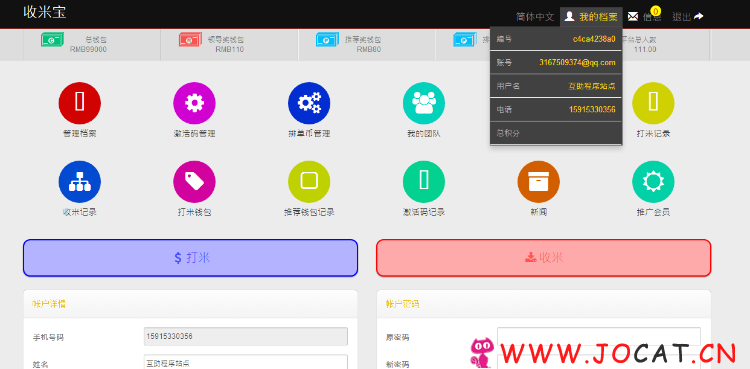Open messages envelope with 0 badge
This screenshot has width=750, height=369.
click(644, 16)
